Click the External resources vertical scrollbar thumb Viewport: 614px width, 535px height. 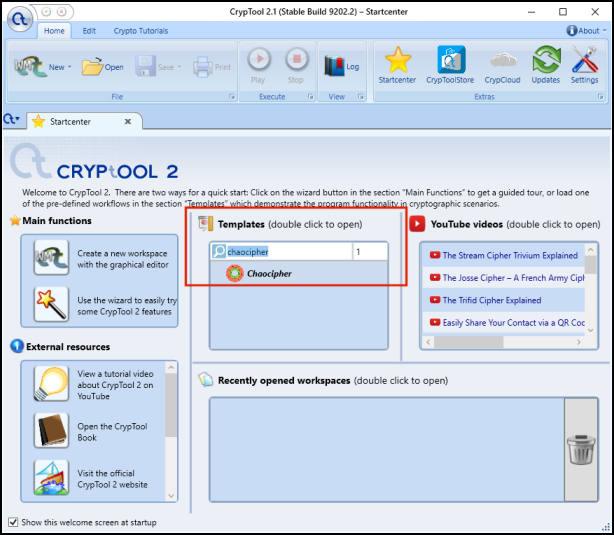171,405
